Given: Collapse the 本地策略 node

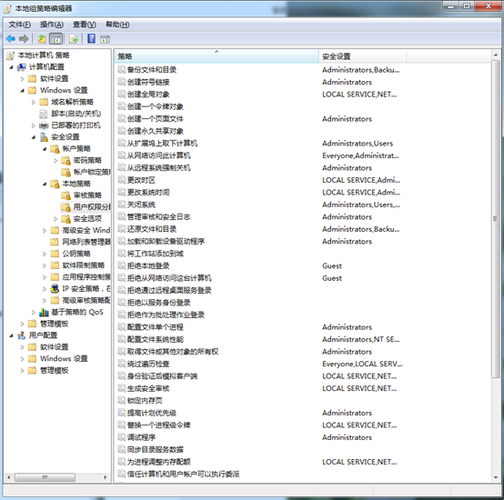Looking at the screenshot, I should coord(45,184).
